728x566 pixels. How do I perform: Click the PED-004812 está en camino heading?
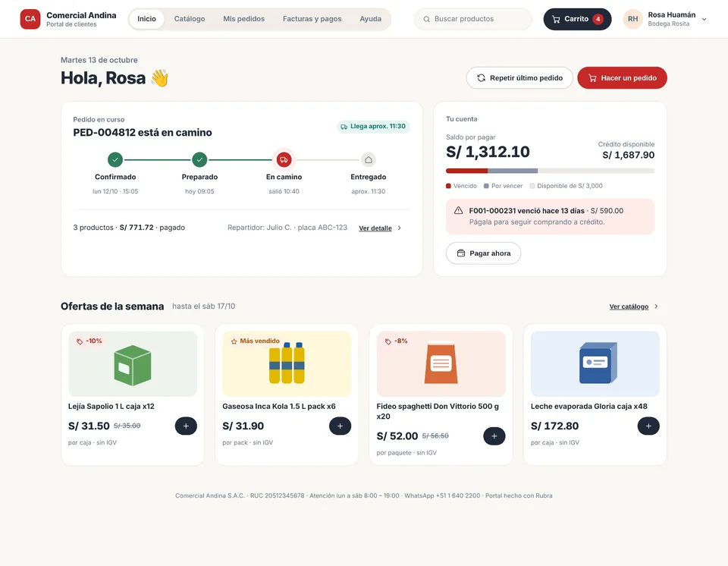point(143,133)
